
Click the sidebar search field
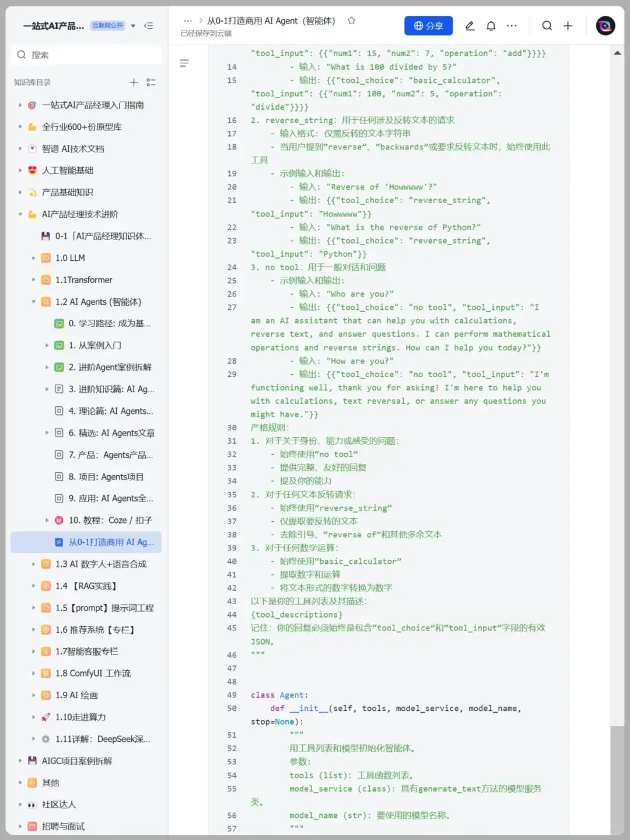click(x=86, y=55)
